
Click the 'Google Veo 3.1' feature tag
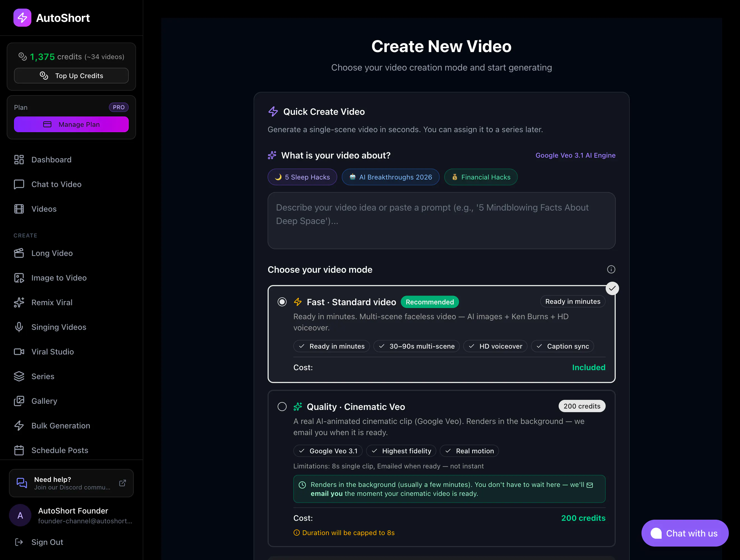tap(328, 451)
